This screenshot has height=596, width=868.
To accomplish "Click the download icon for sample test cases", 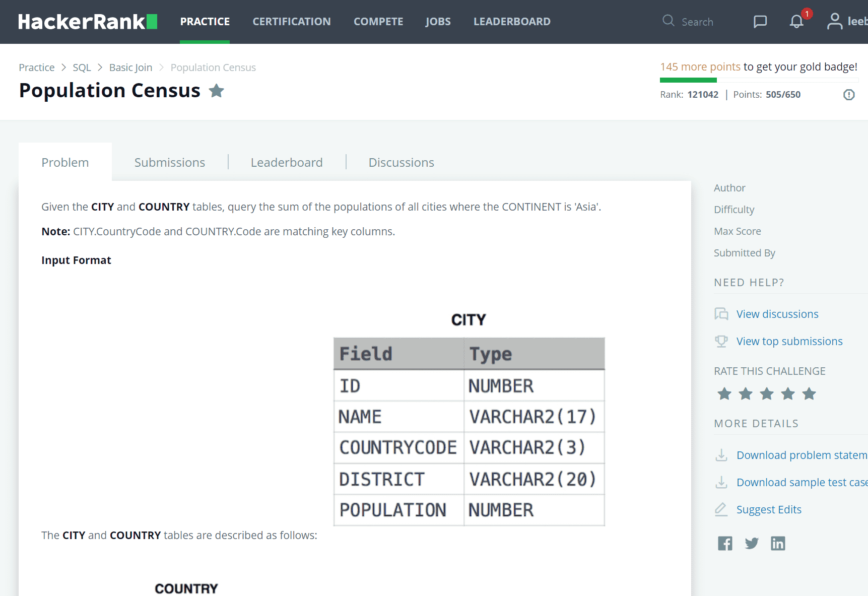I will (721, 482).
